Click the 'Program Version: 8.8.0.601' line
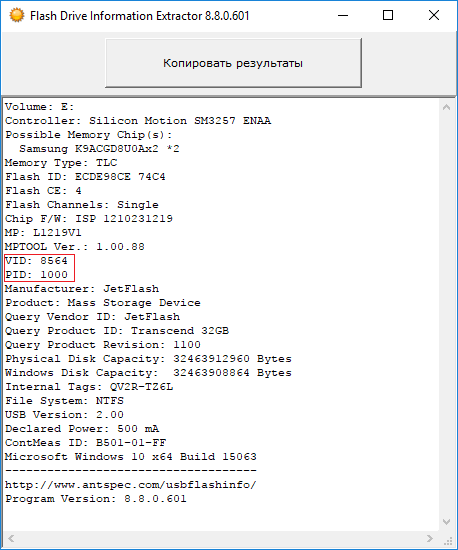Viewport: 458px width, 550px height. click(96, 499)
